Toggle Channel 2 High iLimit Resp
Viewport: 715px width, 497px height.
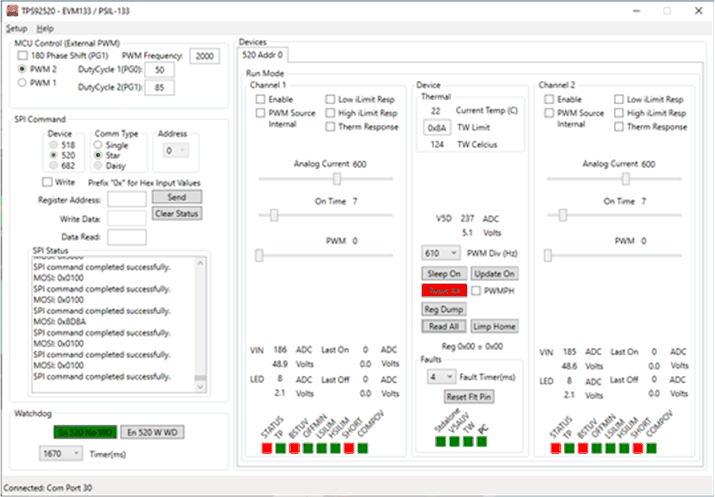pos(619,113)
